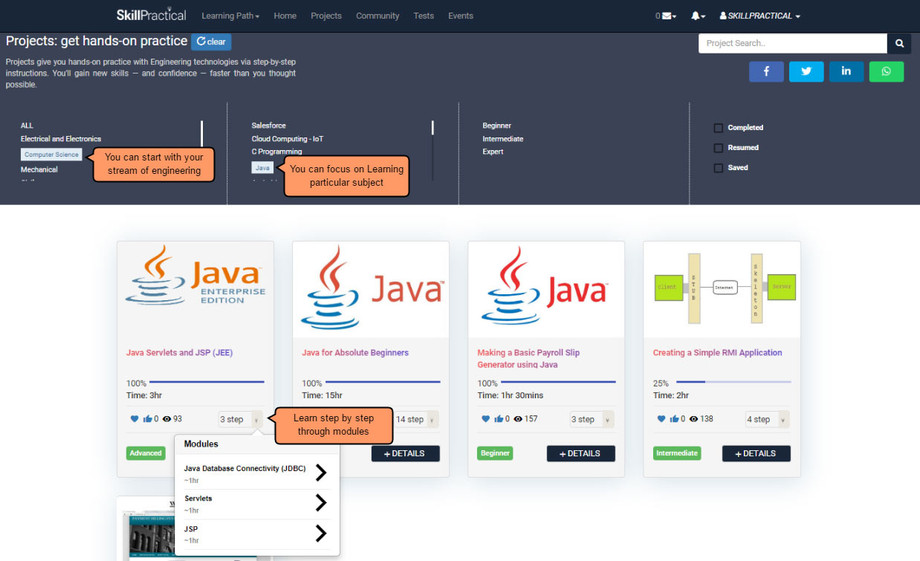The width and height of the screenshot is (920, 561).
Task: Open the 4 step dropdown on RMI card
Action: pos(767,419)
